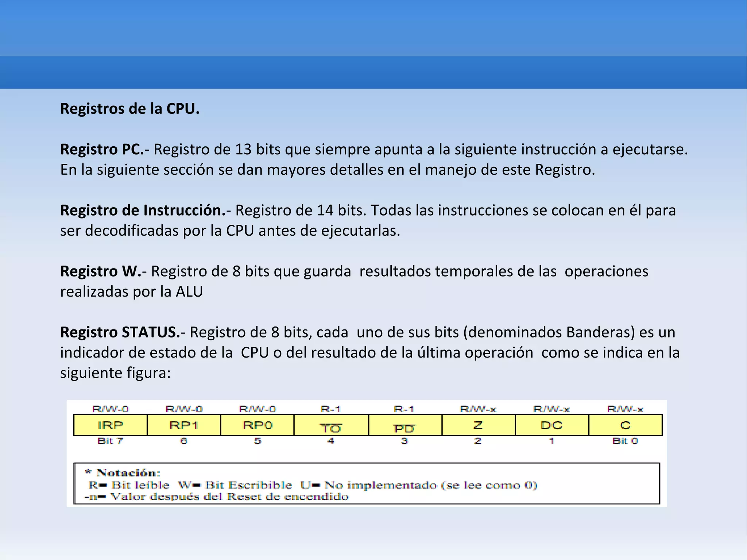The image size is (747, 560).
Task: Click the 'Bit 0' label
Action: 625,441
